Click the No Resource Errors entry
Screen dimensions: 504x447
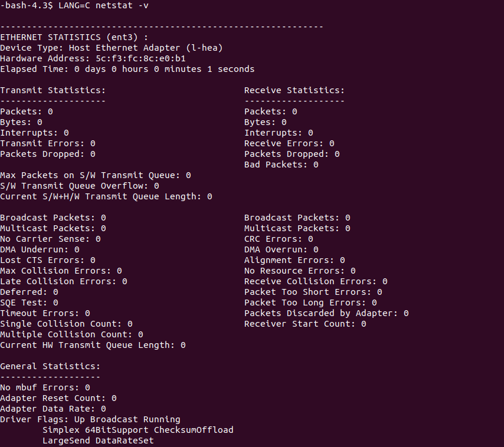pos(300,271)
